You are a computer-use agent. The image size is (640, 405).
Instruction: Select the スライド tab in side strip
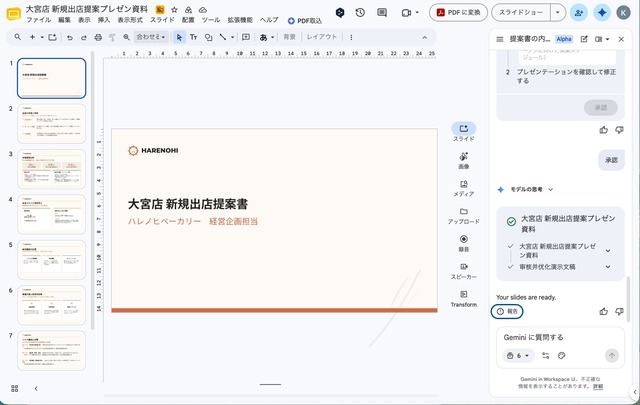[464, 132]
